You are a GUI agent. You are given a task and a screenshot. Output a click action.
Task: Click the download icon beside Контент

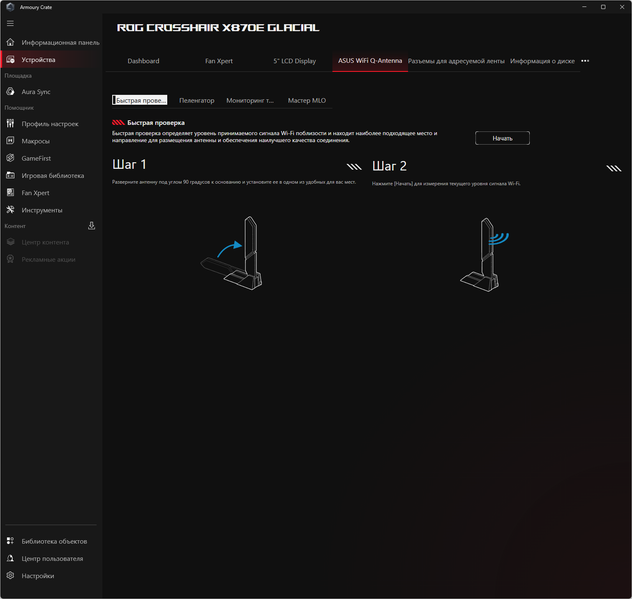91,226
